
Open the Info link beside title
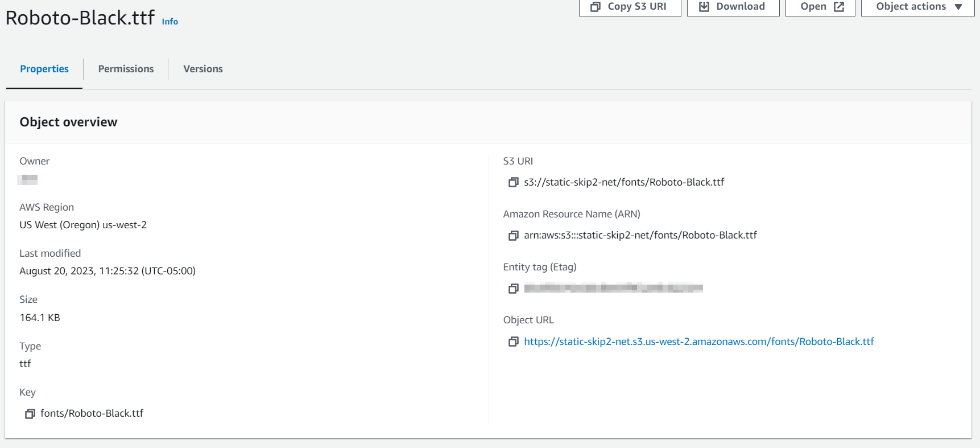coord(169,22)
